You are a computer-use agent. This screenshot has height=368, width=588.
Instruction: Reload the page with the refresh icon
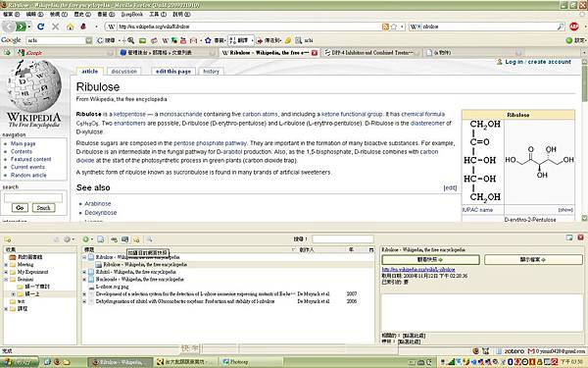point(40,26)
